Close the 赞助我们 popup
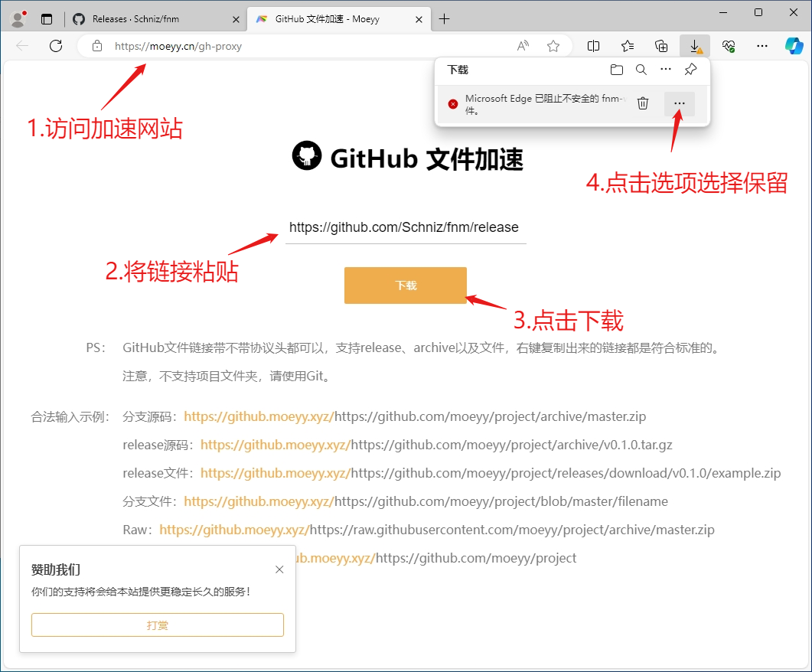This screenshot has width=812, height=672. point(279,569)
